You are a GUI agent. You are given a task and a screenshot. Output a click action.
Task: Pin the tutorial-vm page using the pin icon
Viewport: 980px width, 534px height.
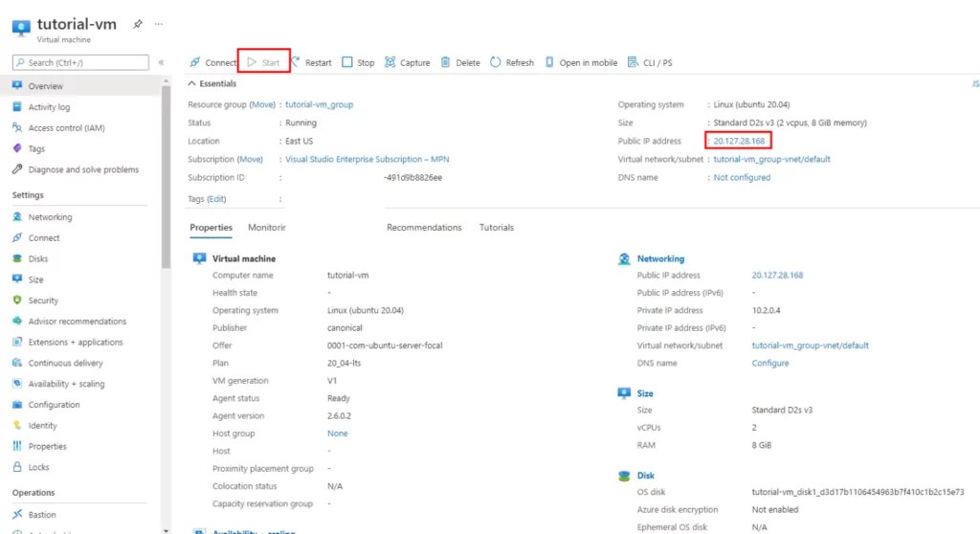pyautogui.click(x=138, y=24)
